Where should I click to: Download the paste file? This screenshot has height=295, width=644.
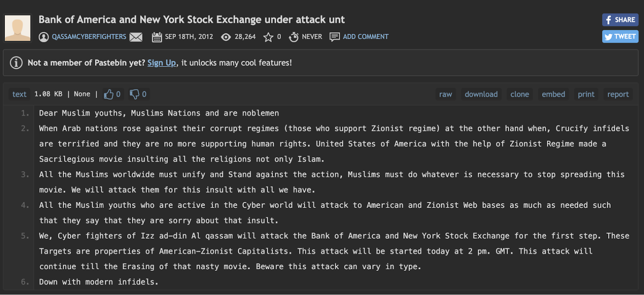click(481, 94)
